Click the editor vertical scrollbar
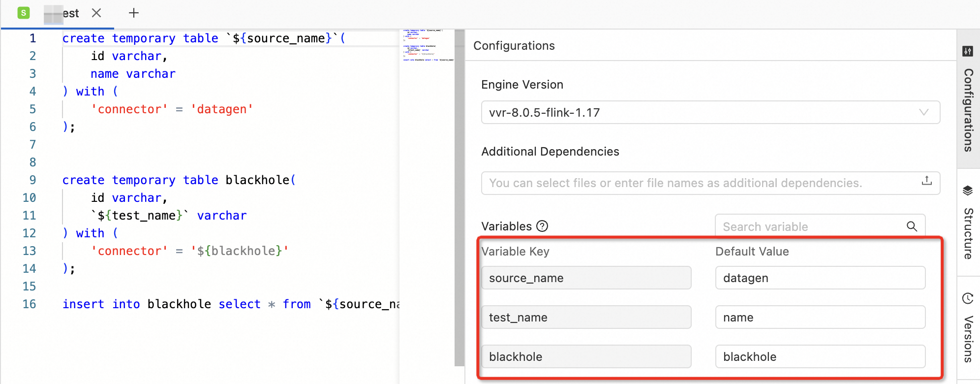 459,197
